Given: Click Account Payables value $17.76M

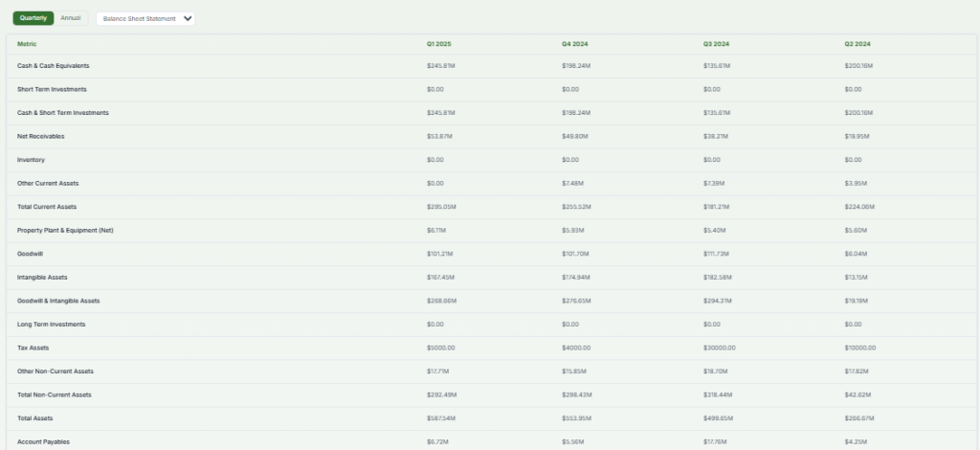Looking at the screenshot, I should pyautogui.click(x=715, y=442).
